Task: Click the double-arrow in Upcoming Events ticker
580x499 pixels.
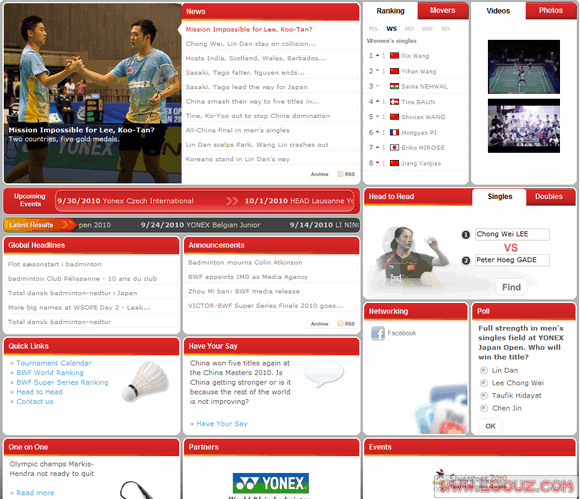Action: (232, 201)
